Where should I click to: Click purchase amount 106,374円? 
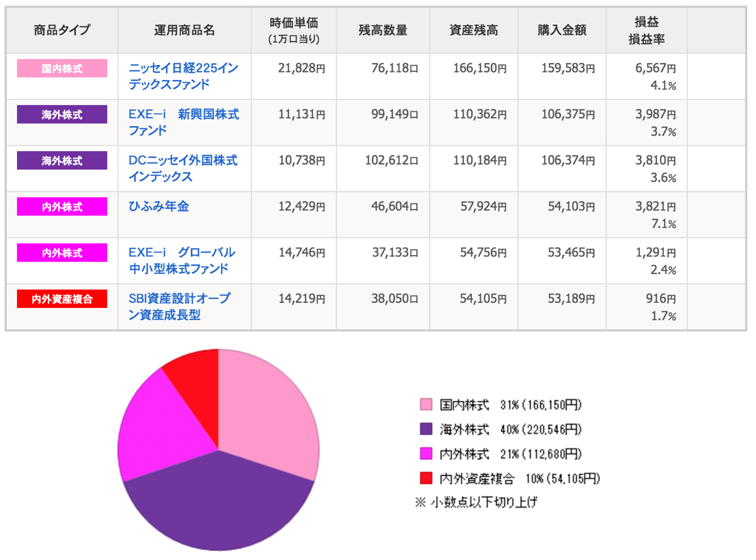[x=568, y=161]
